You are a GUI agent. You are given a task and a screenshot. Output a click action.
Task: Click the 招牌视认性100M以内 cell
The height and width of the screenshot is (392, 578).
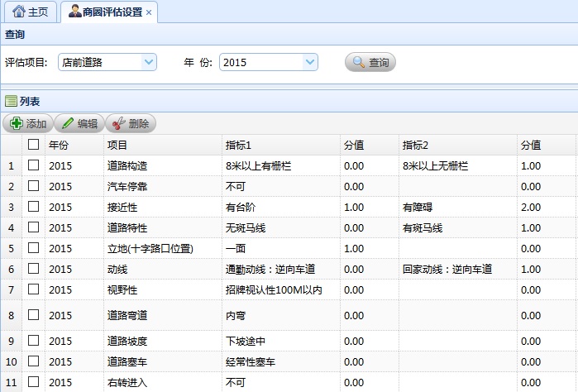tap(281, 289)
